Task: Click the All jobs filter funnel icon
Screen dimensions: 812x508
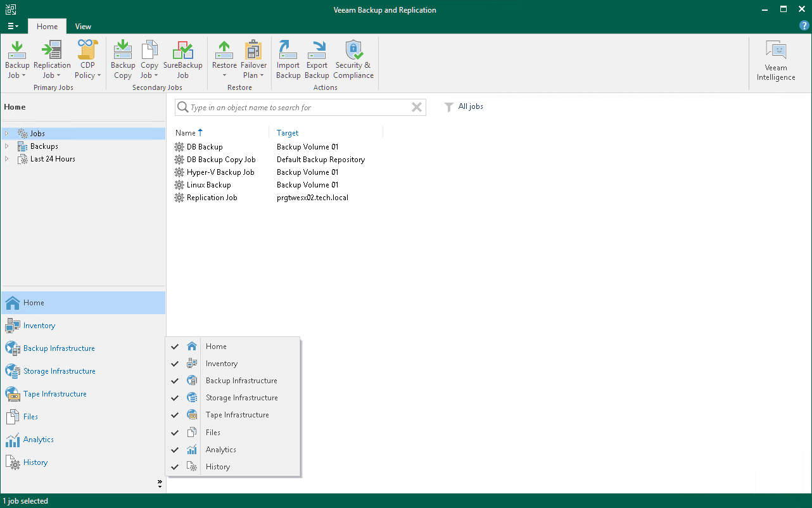Action: (449, 107)
